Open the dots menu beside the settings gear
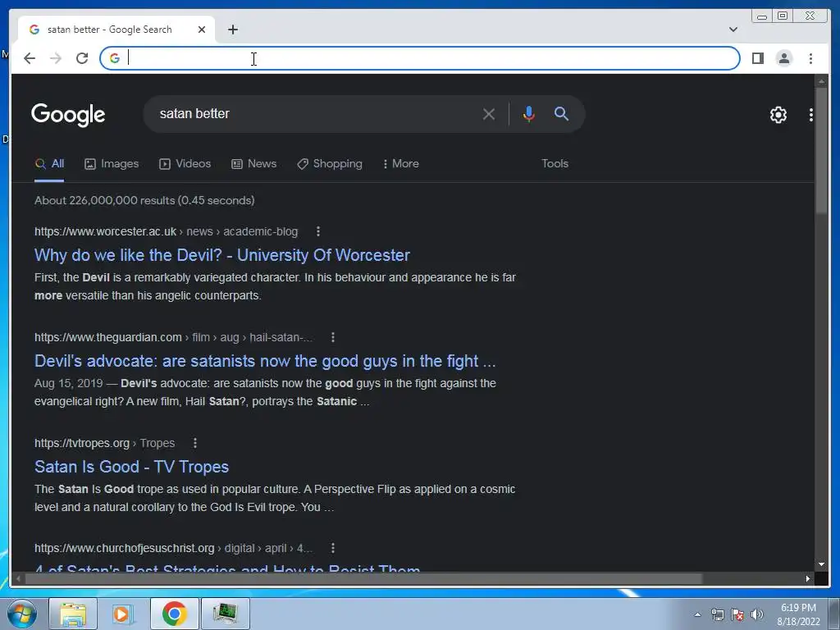The height and width of the screenshot is (630, 840). pos(811,115)
